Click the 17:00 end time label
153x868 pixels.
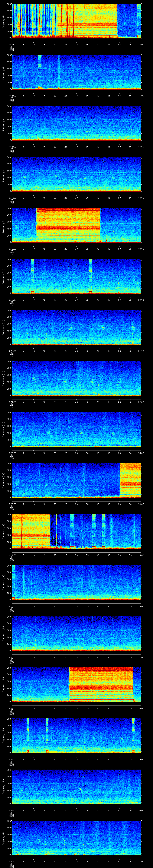pos(141,147)
